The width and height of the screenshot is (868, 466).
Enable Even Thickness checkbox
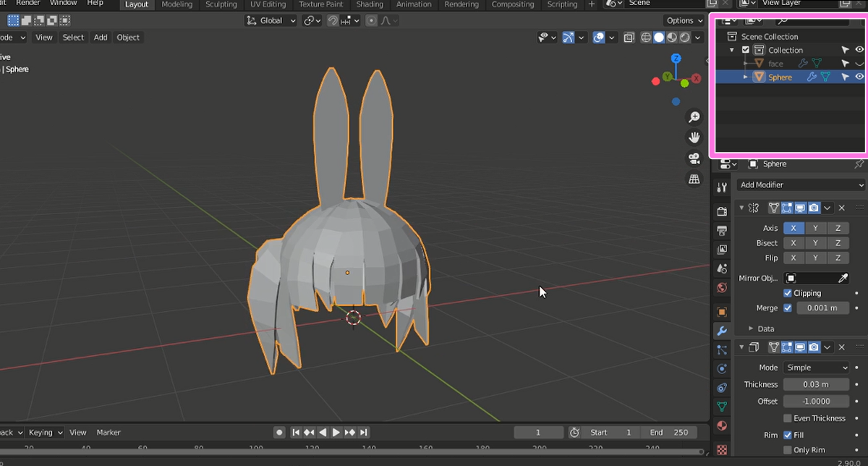(788, 418)
